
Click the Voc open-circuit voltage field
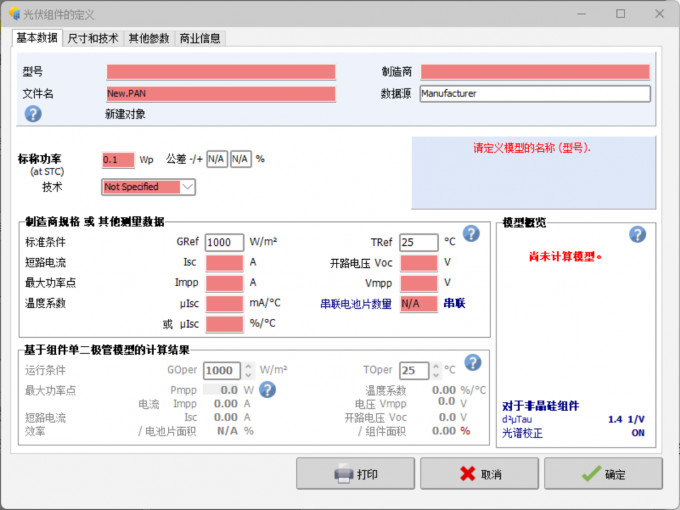(418, 263)
